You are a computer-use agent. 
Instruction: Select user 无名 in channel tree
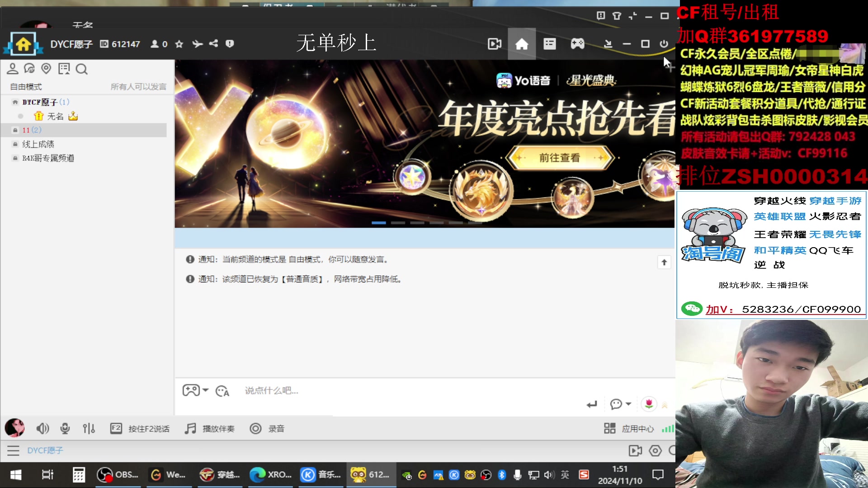click(56, 117)
